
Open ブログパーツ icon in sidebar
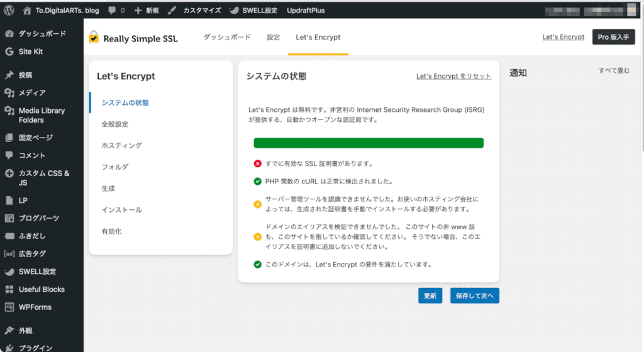click(9, 218)
